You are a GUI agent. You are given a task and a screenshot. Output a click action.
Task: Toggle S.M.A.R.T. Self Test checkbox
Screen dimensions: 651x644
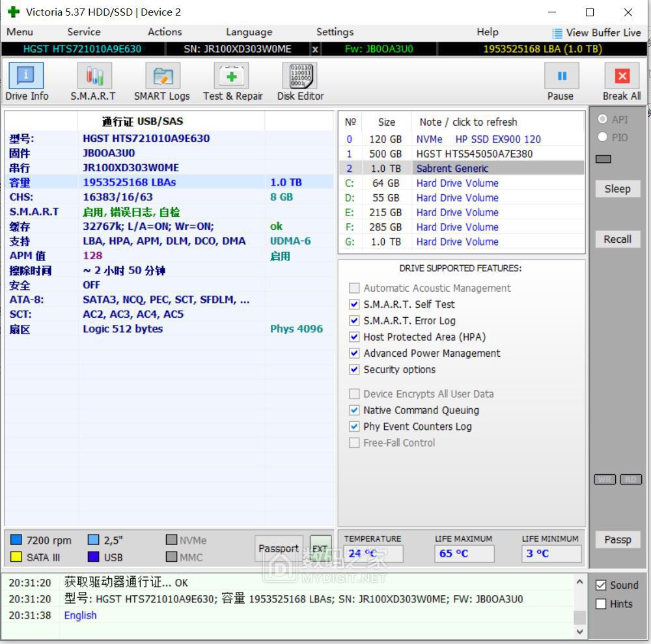(x=354, y=304)
